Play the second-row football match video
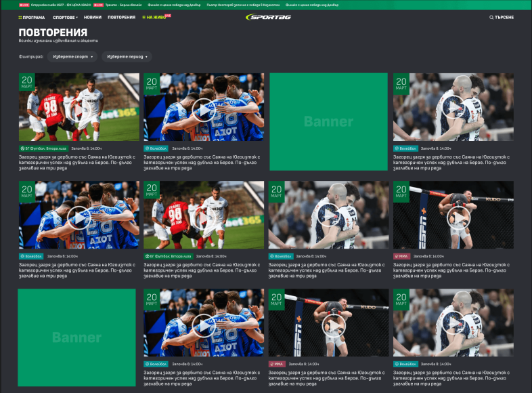 204,218
